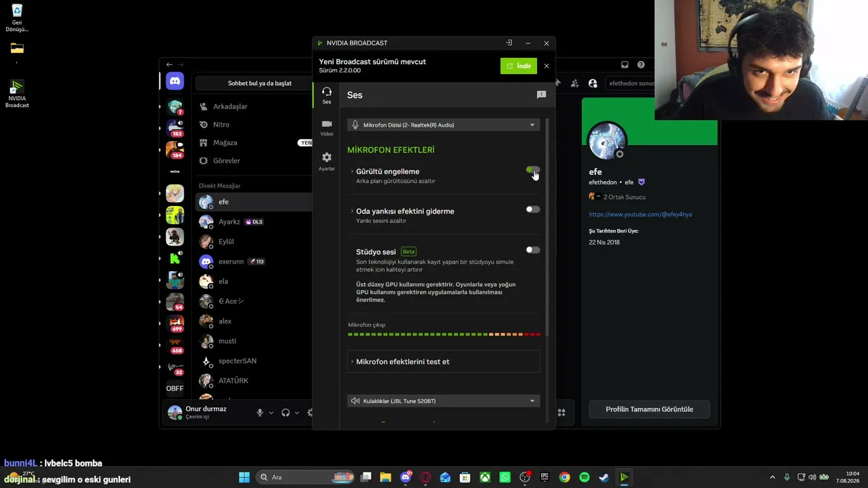Screen dimensions: 868x488
Task: Enable Oda yankısı efektini giderme switch
Action: coord(533,209)
